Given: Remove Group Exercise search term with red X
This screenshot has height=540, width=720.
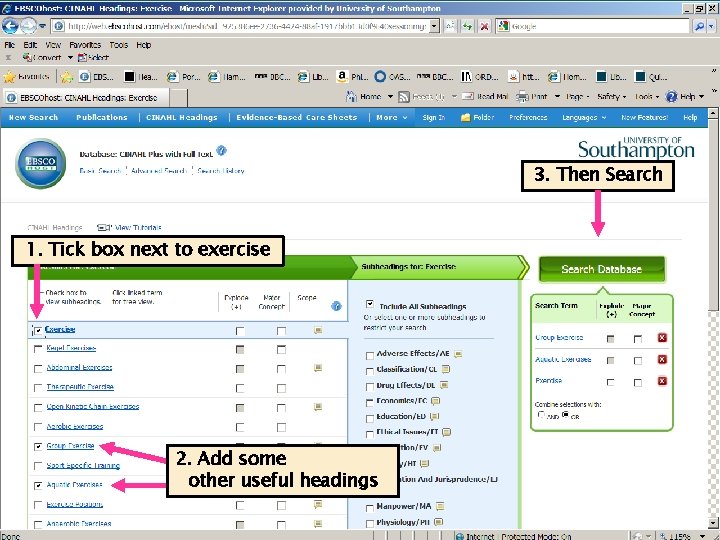Looking at the screenshot, I should pyautogui.click(x=662, y=338).
